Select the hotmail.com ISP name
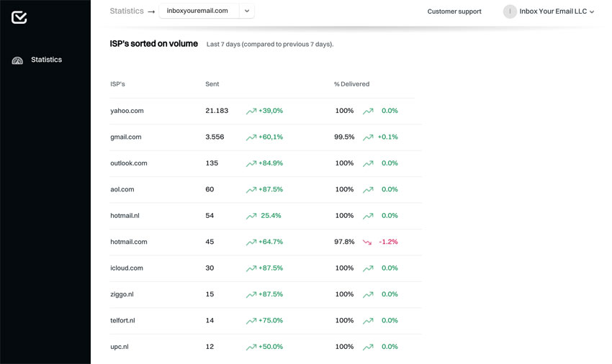 (x=129, y=242)
